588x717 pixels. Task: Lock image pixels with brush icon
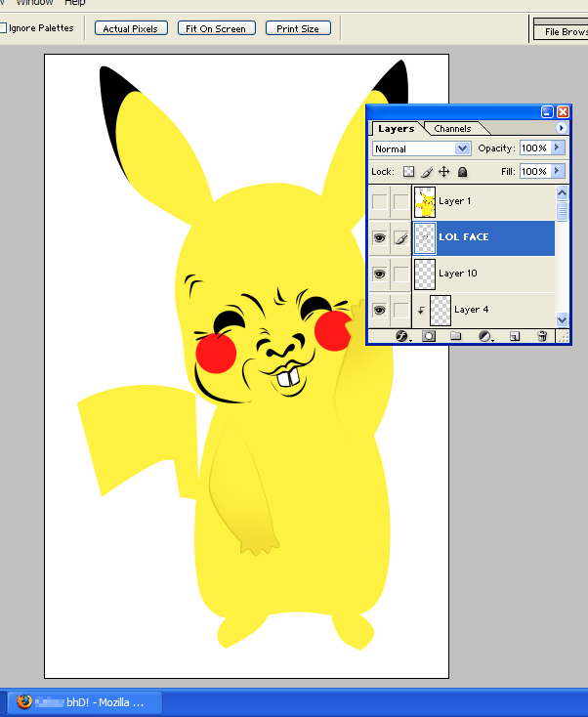[x=427, y=172]
